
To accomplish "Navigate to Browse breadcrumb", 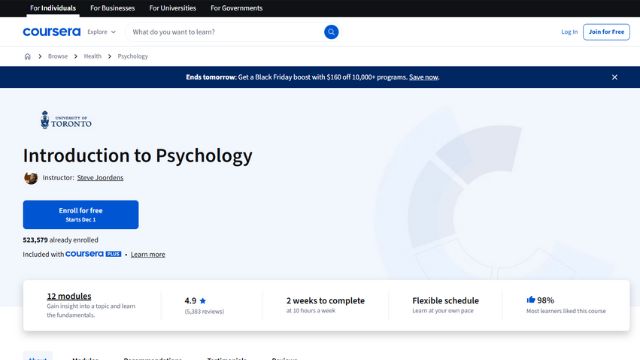I will [x=58, y=56].
